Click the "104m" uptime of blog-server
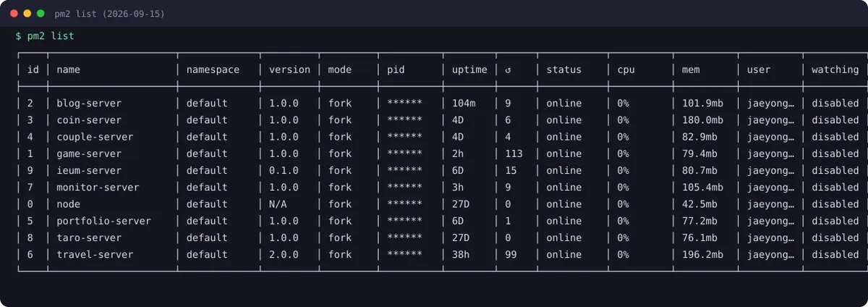The width and height of the screenshot is (868, 307). (464, 104)
